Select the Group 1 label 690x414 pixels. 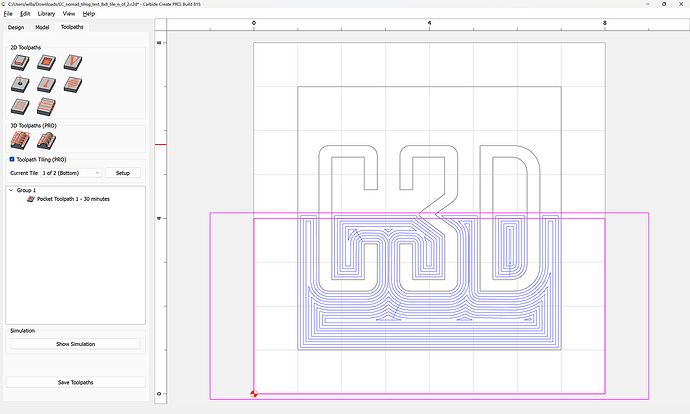pyautogui.click(x=26, y=190)
